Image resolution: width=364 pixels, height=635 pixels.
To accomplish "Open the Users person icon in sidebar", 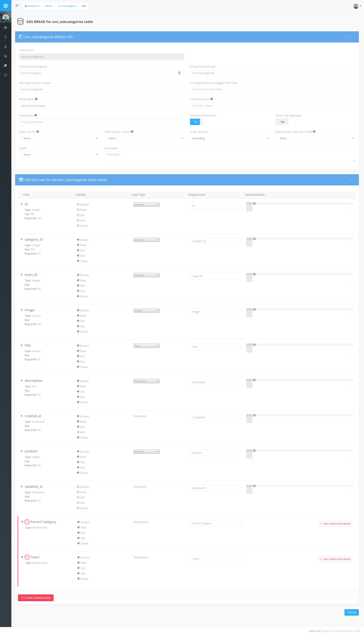I will click(5, 46).
